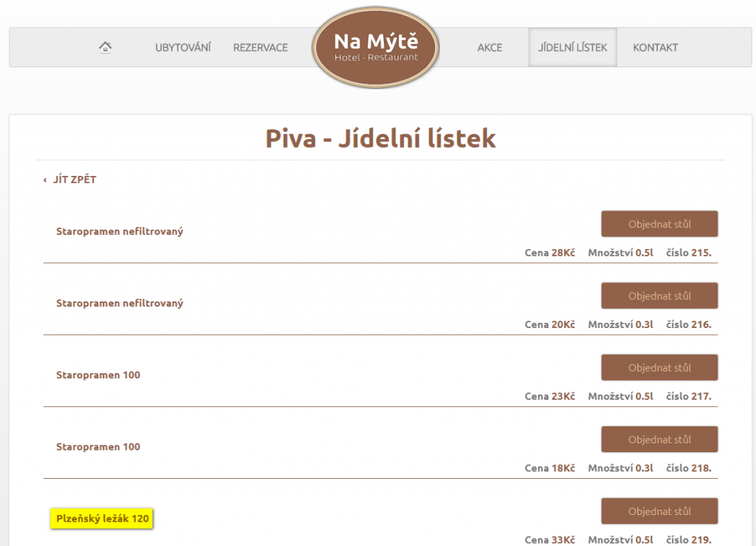Order table for Plzeňský ležák 120
Viewport: 756px width, 546px height.
pos(659,511)
